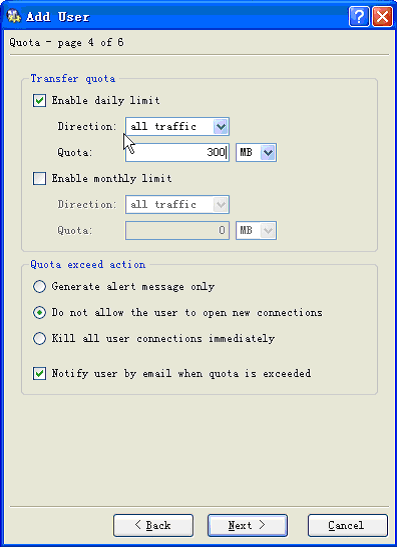Click the daily Quota field showing 300
Viewport: 397px width, 547px height.
[177, 152]
